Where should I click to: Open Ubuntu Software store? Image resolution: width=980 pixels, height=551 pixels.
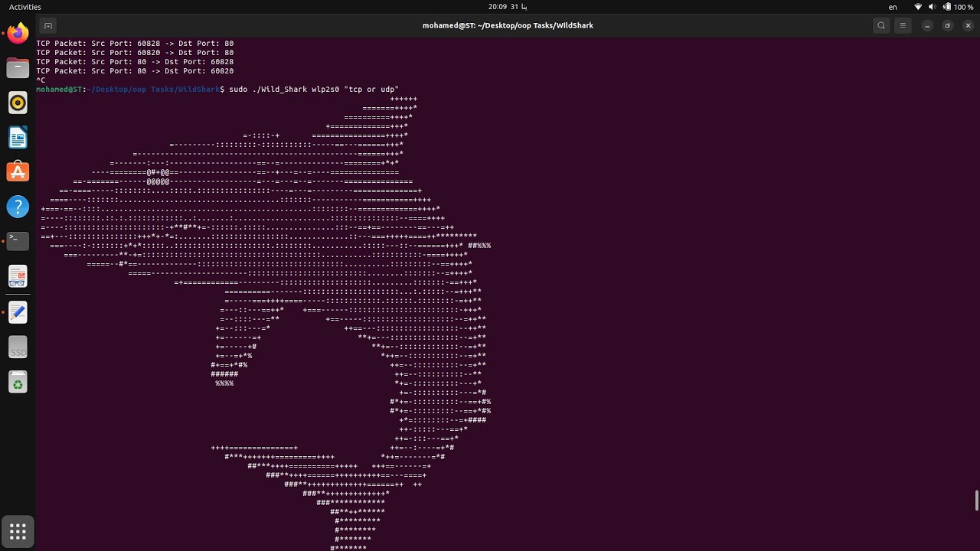[x=18, y=171]
